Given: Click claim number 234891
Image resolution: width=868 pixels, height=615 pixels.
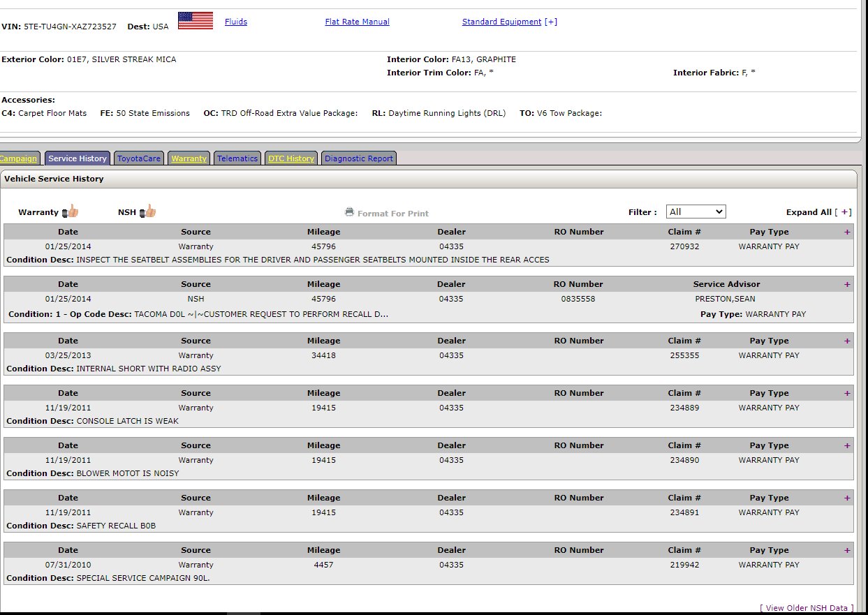Looking at the screenshot, I should (684, 512).
